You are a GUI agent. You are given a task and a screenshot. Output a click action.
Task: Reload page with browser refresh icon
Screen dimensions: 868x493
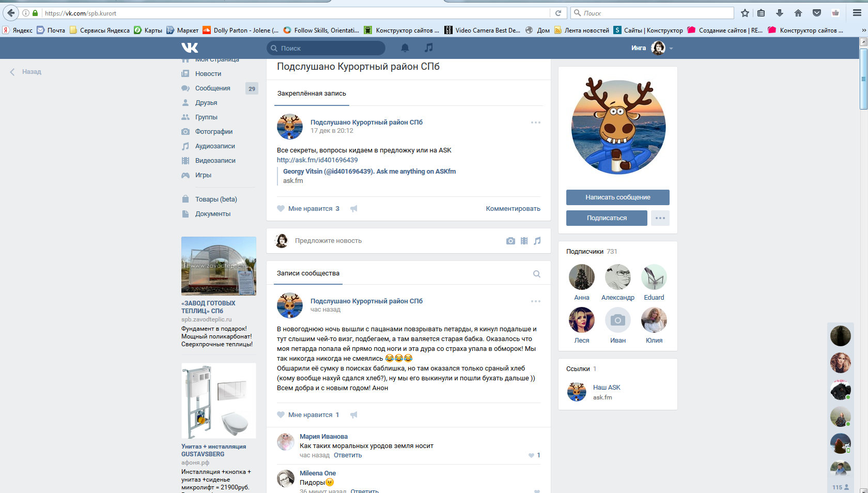(558, 13)
